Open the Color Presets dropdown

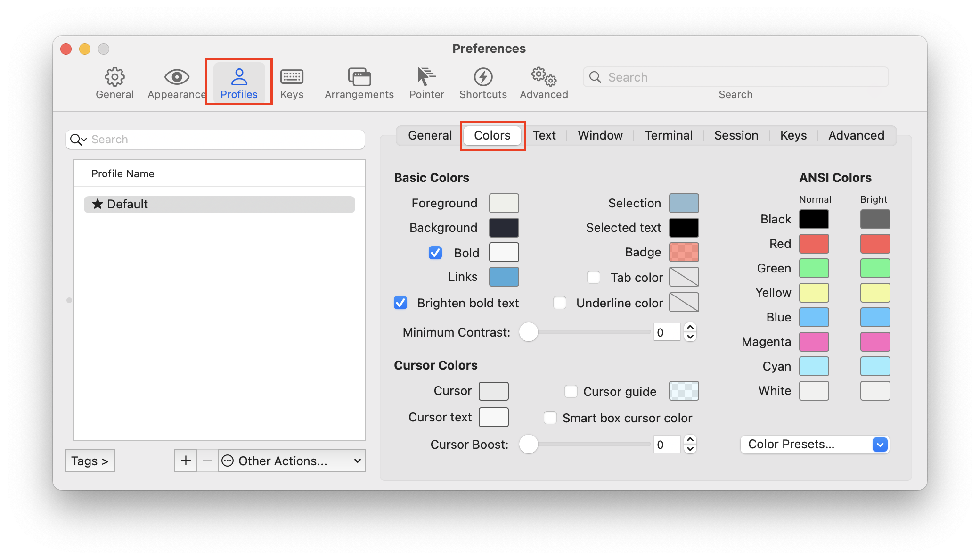pyautogui.click(x=815, y=444)
